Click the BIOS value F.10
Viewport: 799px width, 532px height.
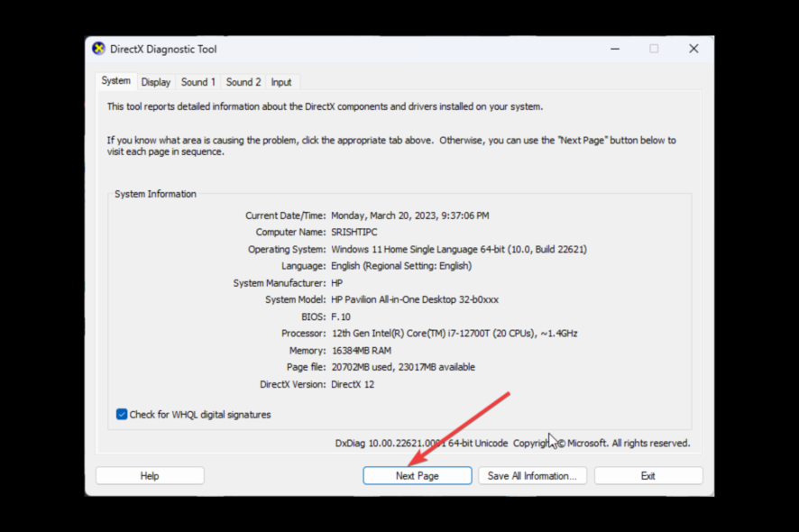click(341, 316)
